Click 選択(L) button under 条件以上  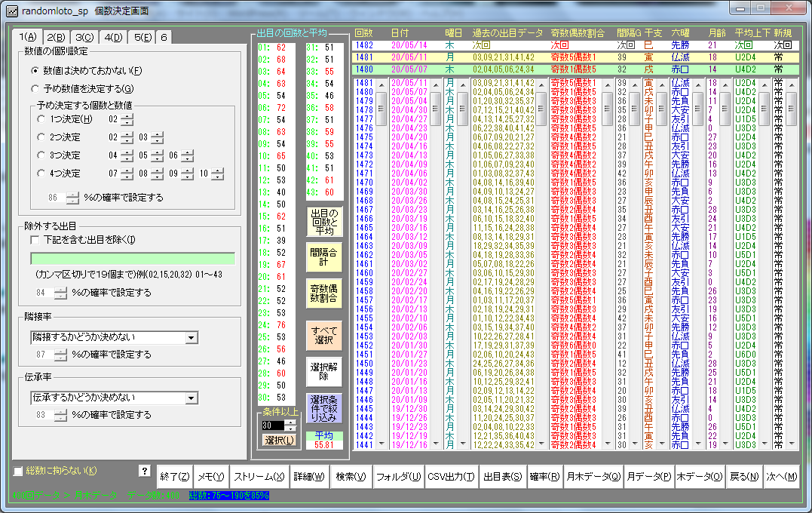click(x=280, y=441)
